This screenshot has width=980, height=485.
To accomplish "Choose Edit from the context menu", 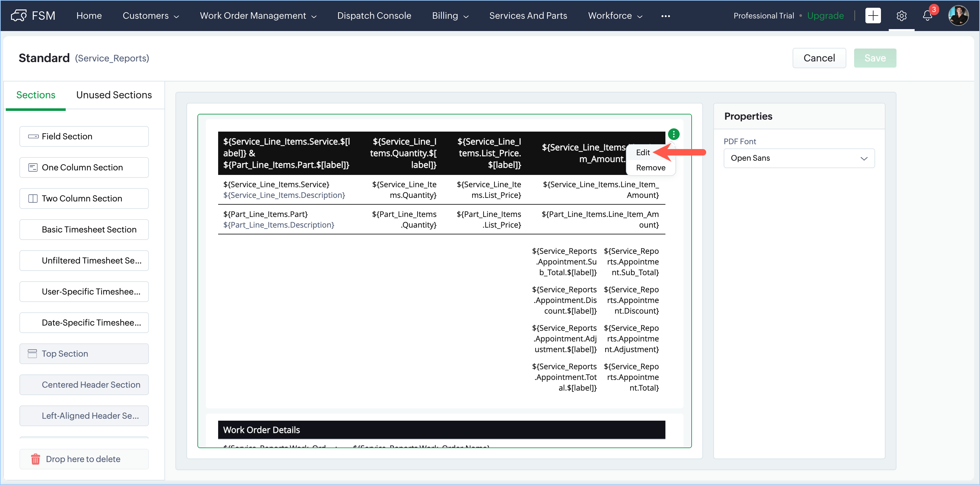I will [x=642, y=152].
